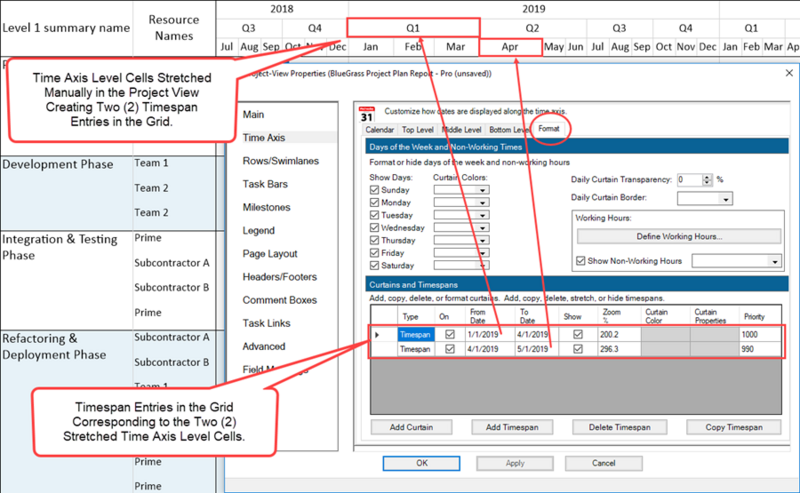Image resolution: width=800 pixels, height=493 pixels.
Task: Toggle the Sunday show-day checkbox
Action: (374, 190)
